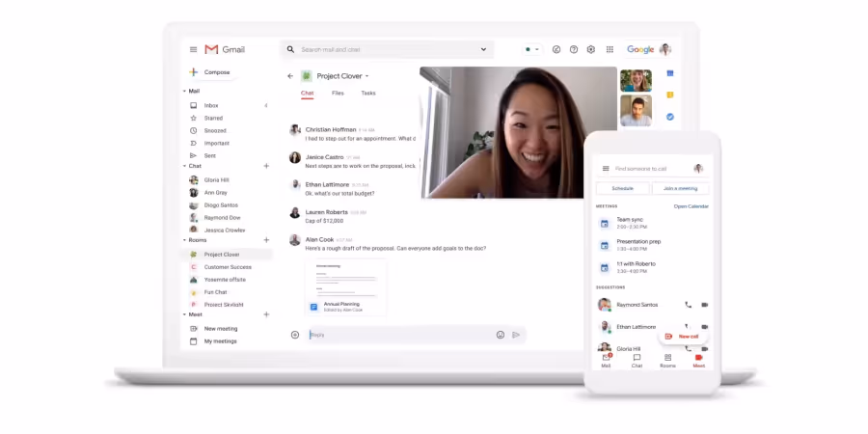868x434 pixels.
Task: Collapse the Chat section
Action: (x=184, y=166)
